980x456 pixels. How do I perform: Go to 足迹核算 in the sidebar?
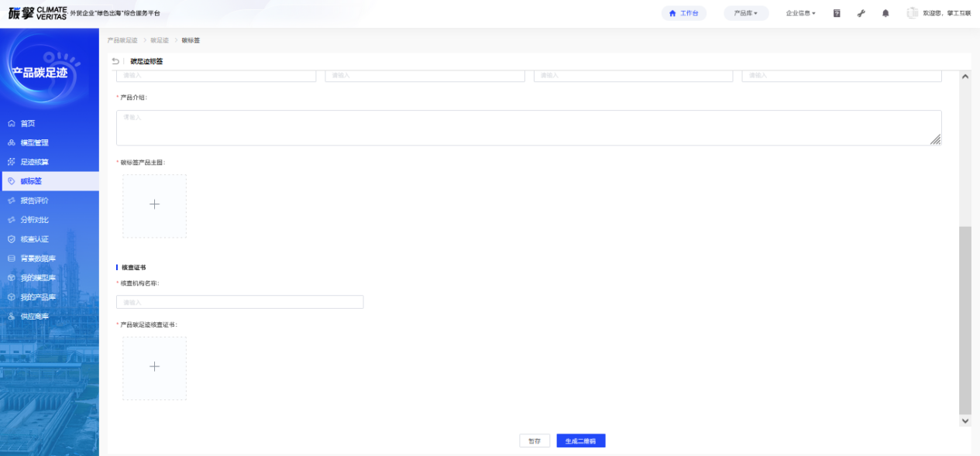34,162
